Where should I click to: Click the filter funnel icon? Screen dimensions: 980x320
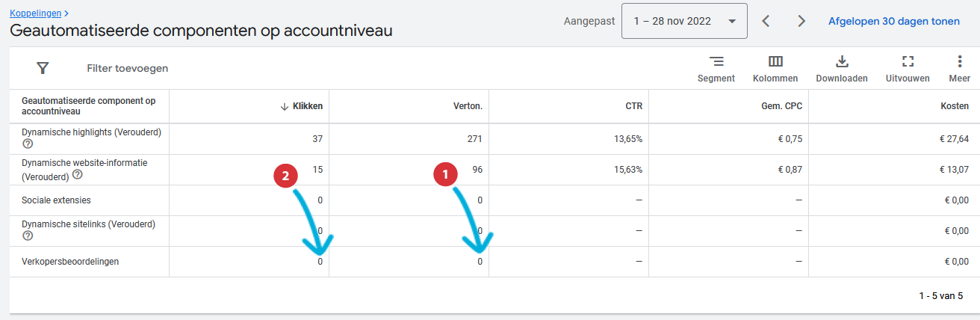click(43, 68)
